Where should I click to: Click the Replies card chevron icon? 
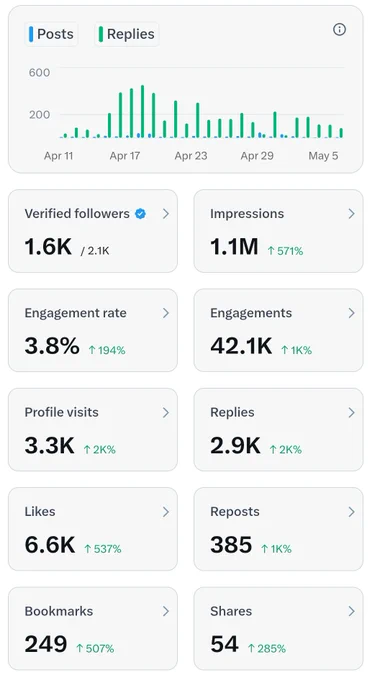(x=351, y=412)
